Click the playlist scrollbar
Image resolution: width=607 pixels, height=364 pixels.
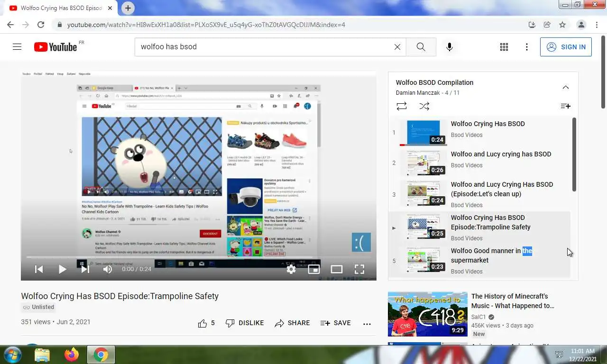574,155
